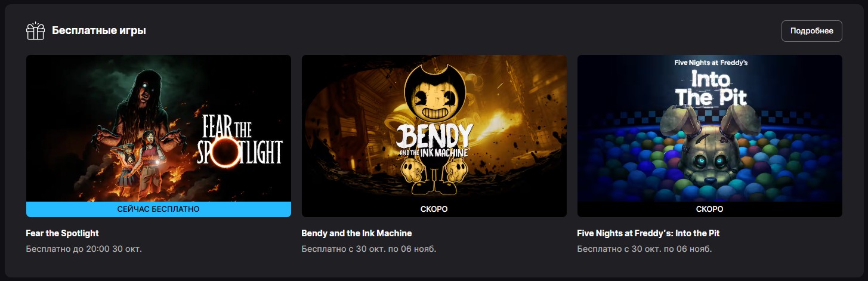Click the blue СЕЙЧАС БЕСПЛАТНО banner

point(159,209)
